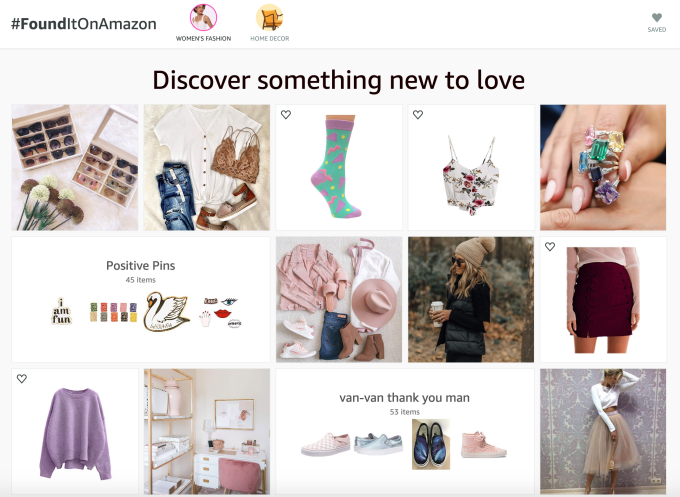
Task: Select the swan enamel pin
Action: click(x=167, y=311)
